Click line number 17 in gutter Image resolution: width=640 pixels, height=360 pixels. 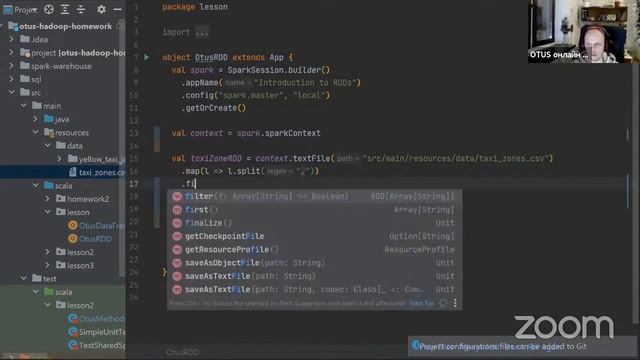tap(134, 184)
